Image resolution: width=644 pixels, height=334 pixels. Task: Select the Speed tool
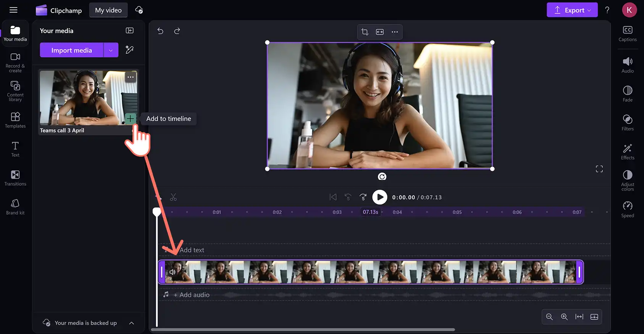pyautogui.click(x=627, y=209)
